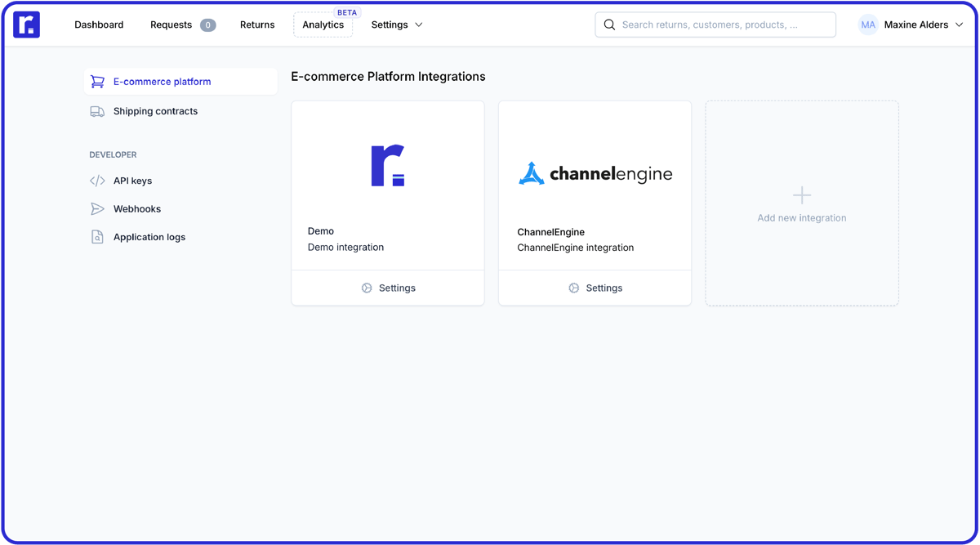This screenshot has height=545, width=980.
Task: Select Shipping contracts in the sidebar
Action: point(154,111)
